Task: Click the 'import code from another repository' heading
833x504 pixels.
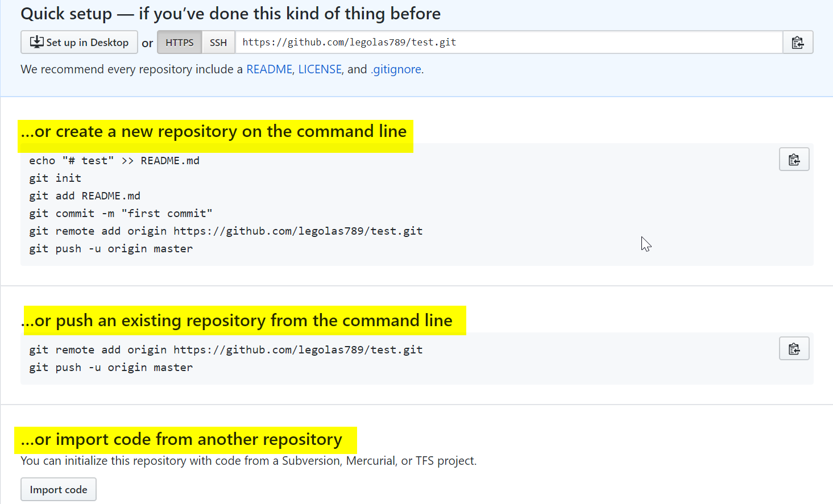Action: pyautogui.click(x=181, y=440)
